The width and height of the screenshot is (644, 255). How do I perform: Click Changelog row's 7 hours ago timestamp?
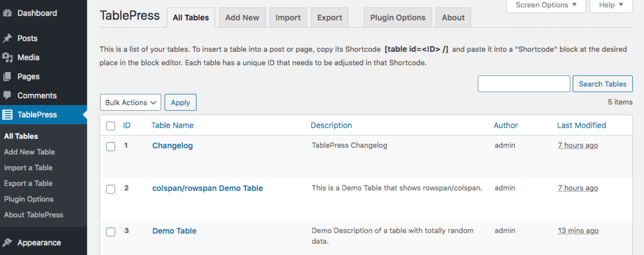click(x=578, y=145)
